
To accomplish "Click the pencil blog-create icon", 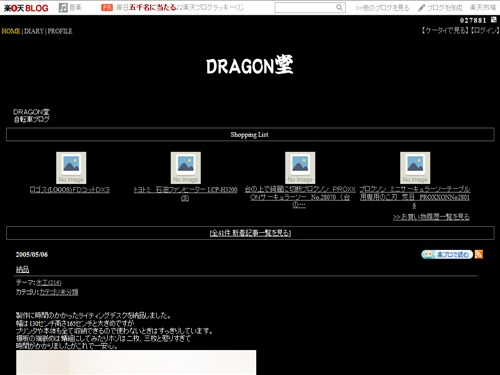I will coord(422,8).
